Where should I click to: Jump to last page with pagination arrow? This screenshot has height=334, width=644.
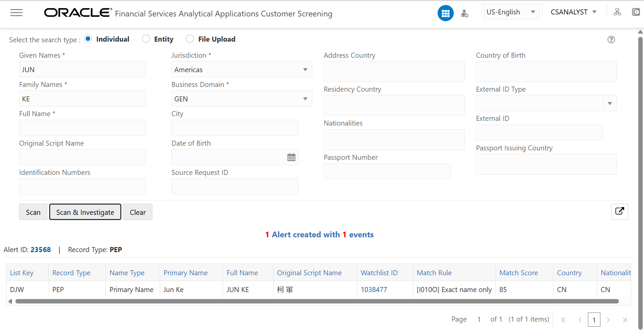pyautogui.click(x=625, y=320)
